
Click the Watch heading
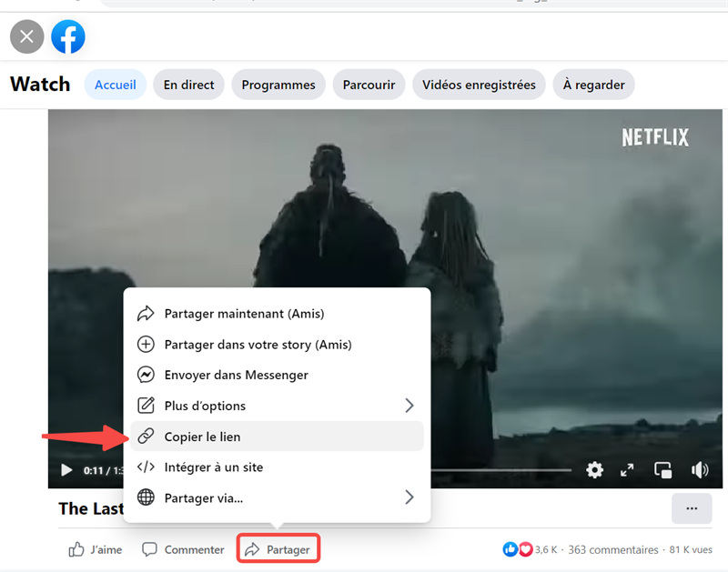[x=40, y=85]
